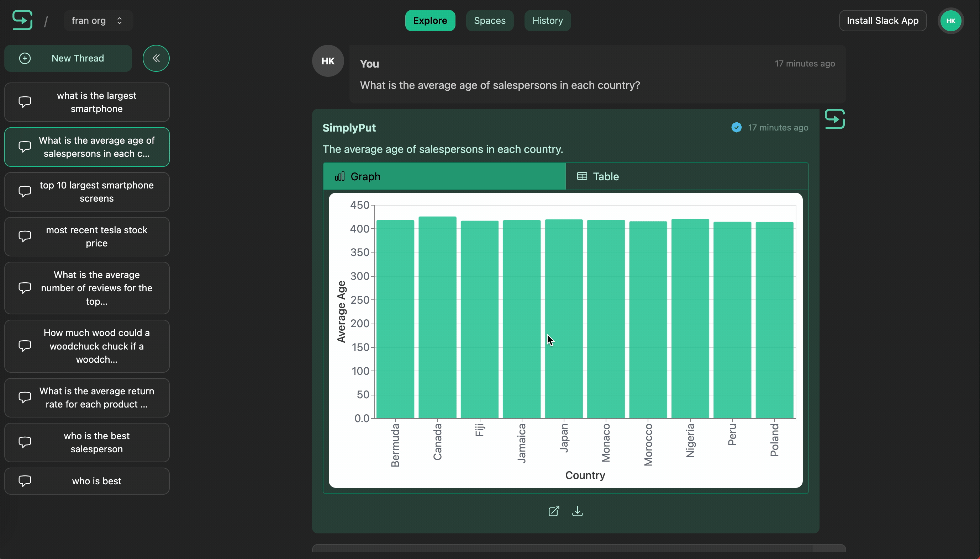Click the Graph tab to view chart

click(x=443, y=176)
